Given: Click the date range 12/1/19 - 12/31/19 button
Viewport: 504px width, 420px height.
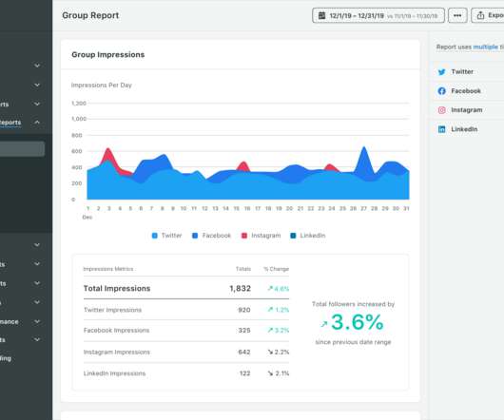Looking at the screenshot, I should tap(378, 15).
